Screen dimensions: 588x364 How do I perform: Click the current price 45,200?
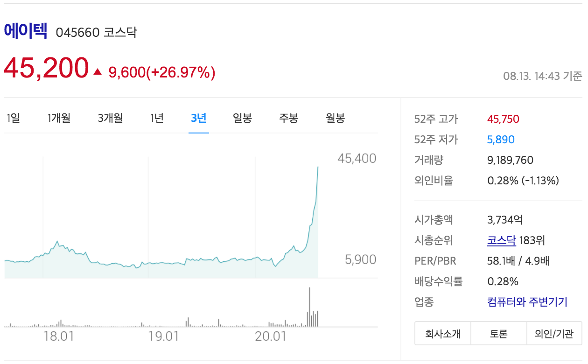(x=46, y=68)
